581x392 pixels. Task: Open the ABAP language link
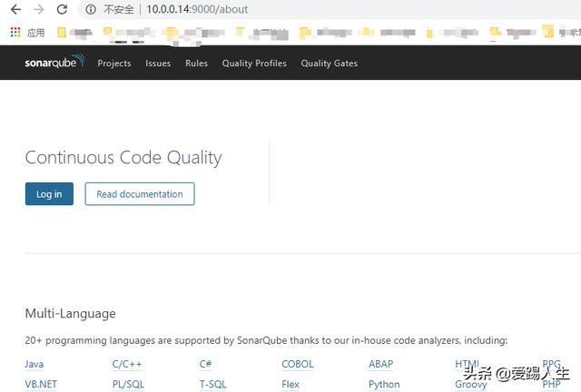pos(381,364)
